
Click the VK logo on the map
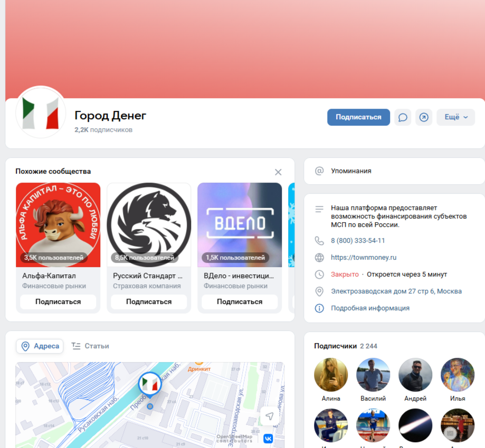click(x=268, y=438)
